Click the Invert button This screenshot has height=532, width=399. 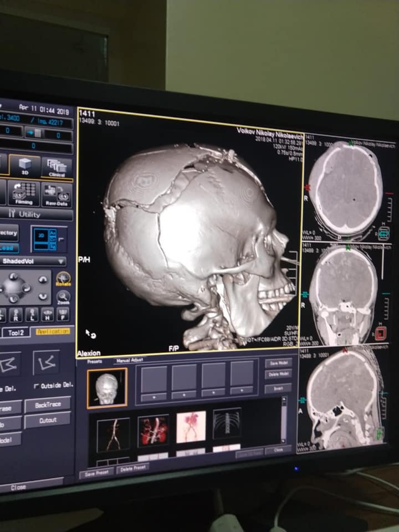[x=278, y=388]
